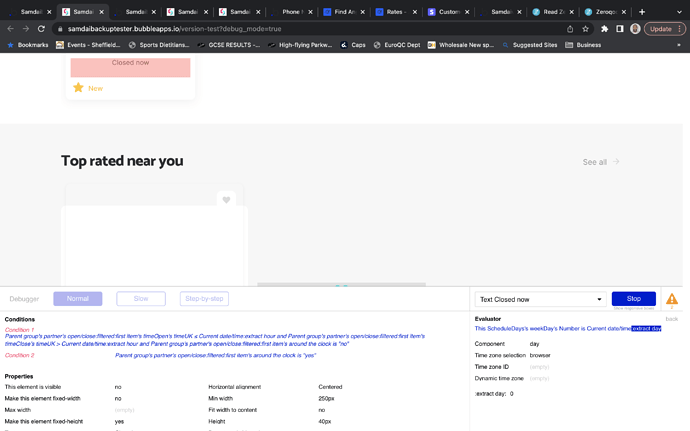Click the Condition 1 label
The height and width of the screenshot is (431, 690).
pyautogui.click(x=19, y=330)
